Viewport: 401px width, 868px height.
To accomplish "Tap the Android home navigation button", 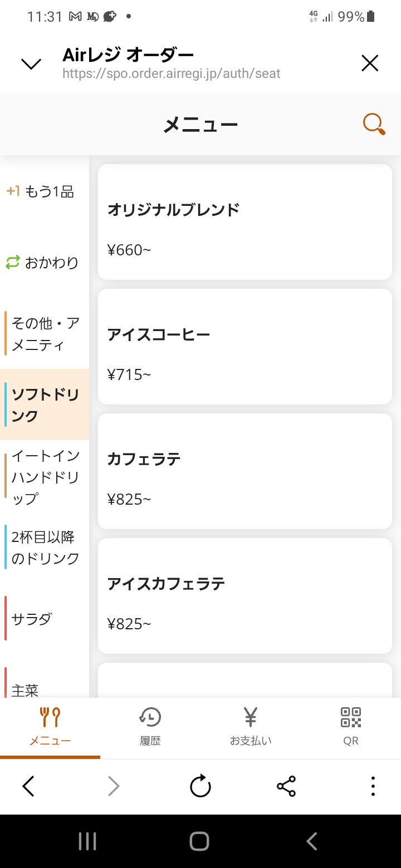I will pyautogui.click(x=199, y=841).
